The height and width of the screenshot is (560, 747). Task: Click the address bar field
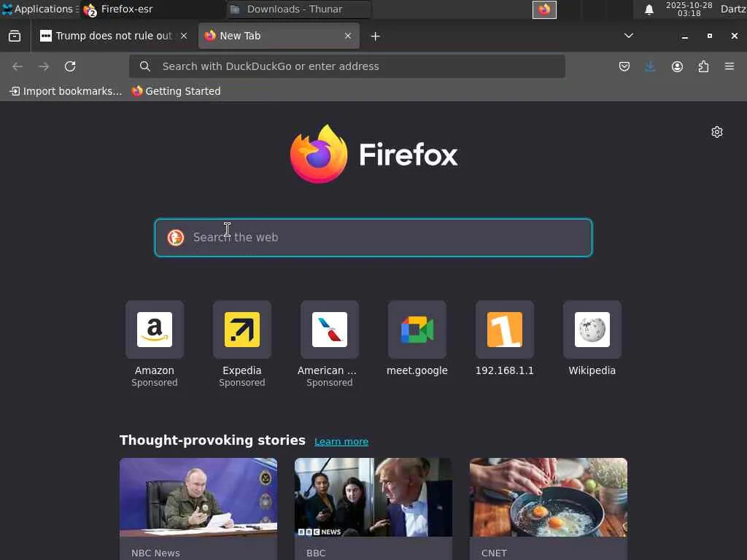click(347, 66)
